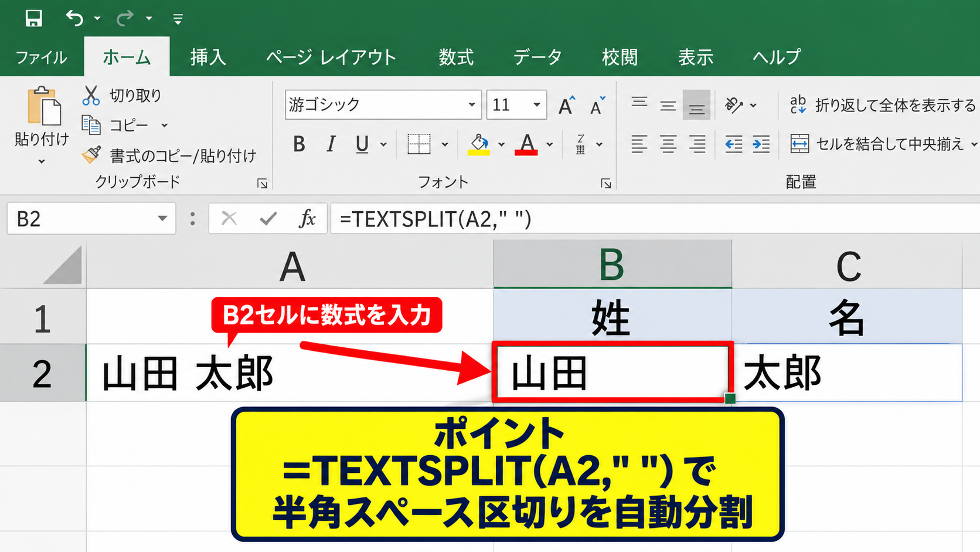Select cell A2 containing 山田 太郎
The height and width of the screenshot is (552, 980).
click(290, 373)
